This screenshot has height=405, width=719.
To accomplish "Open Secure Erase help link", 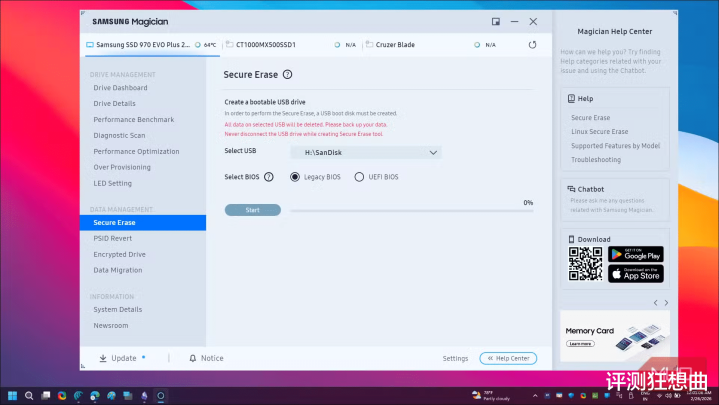I will [591, 118].
